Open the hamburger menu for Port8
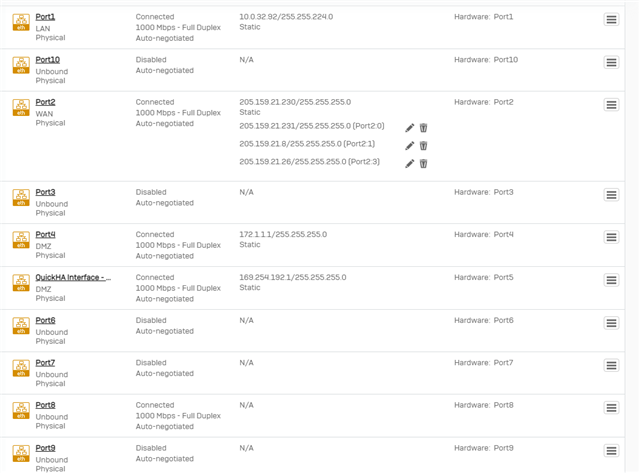The height and width of the screenshot is (473, 640). (x=611, y=407)
